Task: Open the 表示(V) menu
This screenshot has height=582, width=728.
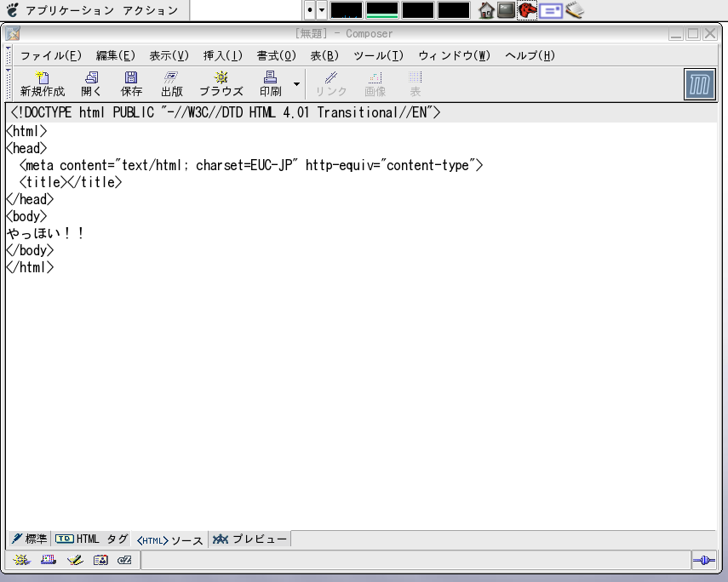Action: [169, 55]
